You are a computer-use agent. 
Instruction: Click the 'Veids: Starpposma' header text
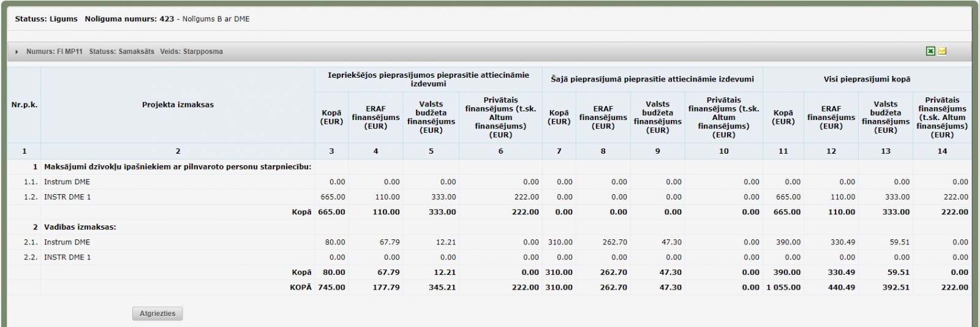pyautogui.click(x=191, y=52)
